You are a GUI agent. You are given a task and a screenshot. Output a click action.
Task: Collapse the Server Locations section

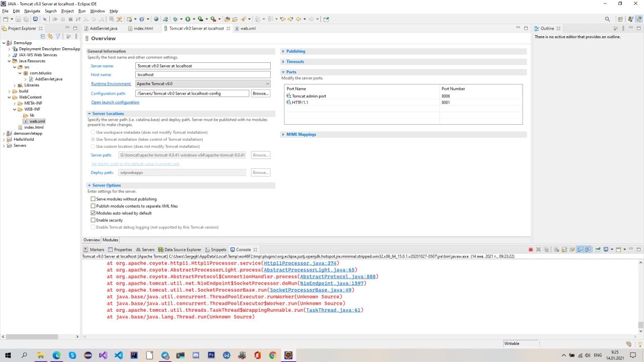coord(89,114)
